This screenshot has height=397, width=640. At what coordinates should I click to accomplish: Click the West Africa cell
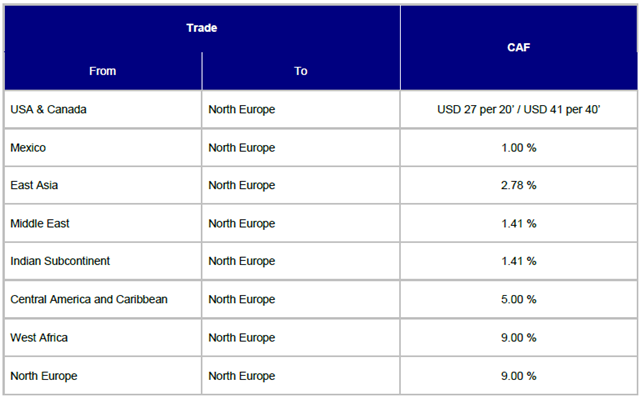point(103,338)
